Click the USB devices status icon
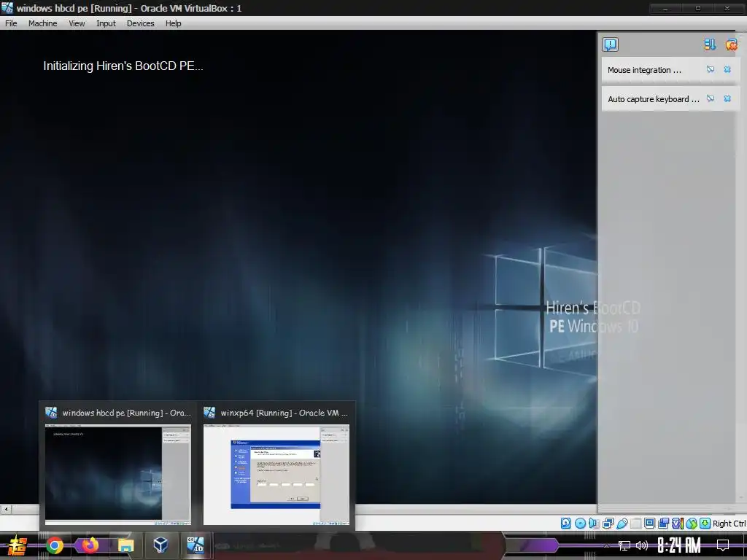 coord(622,524)
